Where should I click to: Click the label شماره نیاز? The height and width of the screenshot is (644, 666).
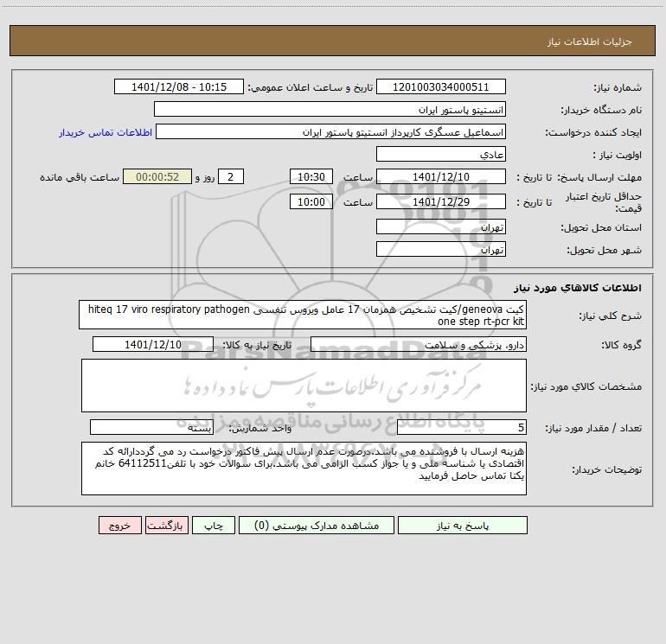618,87
